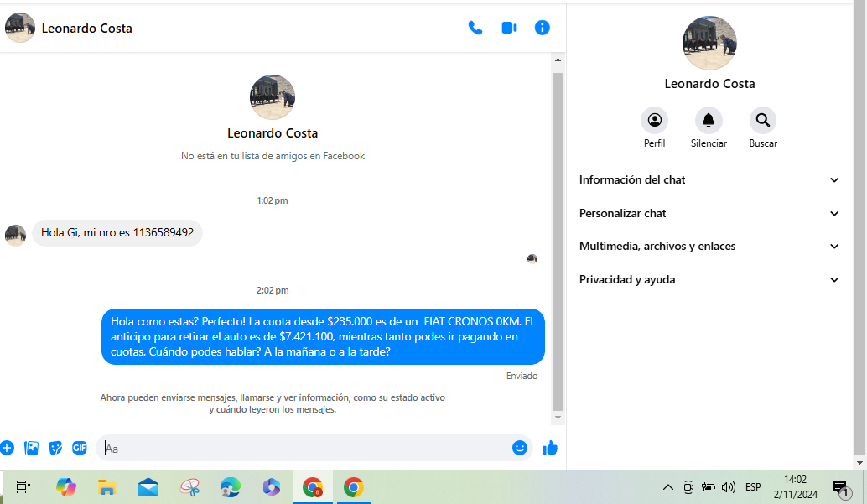Click the large avatar in conversation center
Viewport: 867px width, 504px height.
click(273, 97)
